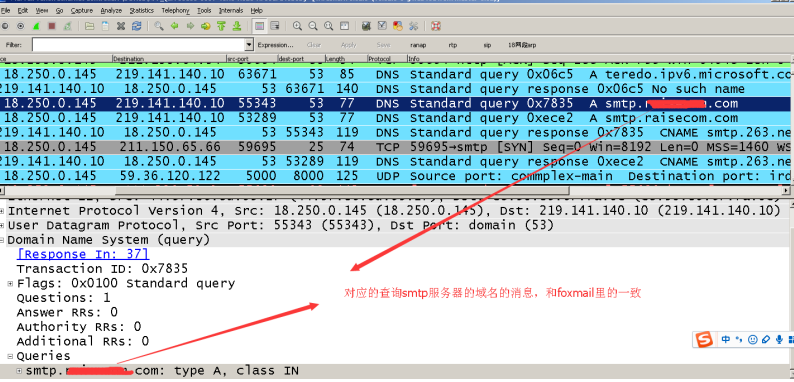Go to packet number icon
Image resolution: width=794 pixels, height=382 pixels.
click(x=205, y=26)
